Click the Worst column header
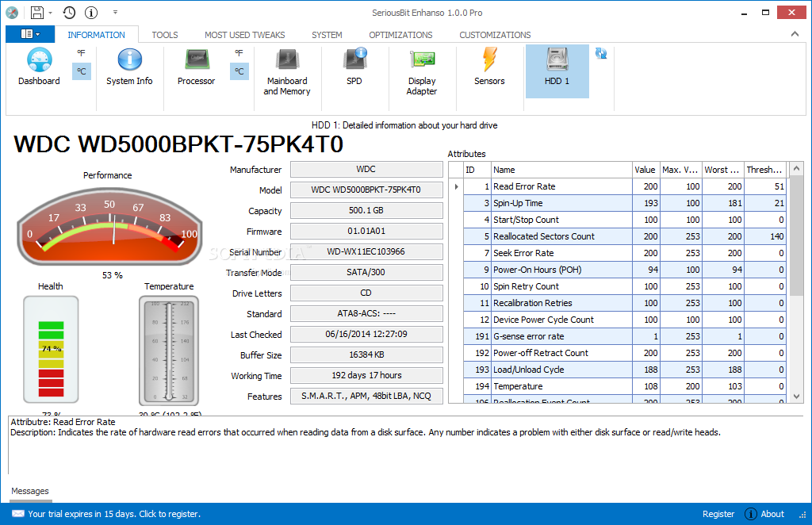 pyautogui.click(x=722, y=170)
